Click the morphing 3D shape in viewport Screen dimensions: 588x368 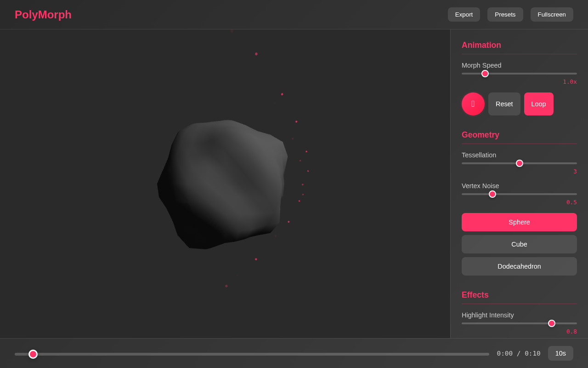(224, 184)
